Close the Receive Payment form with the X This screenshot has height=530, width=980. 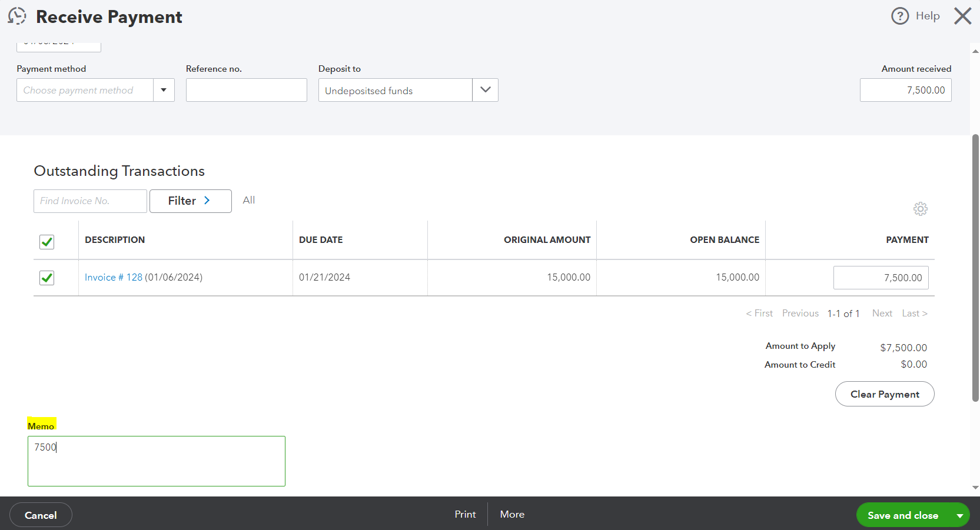(x=962, y=16)
